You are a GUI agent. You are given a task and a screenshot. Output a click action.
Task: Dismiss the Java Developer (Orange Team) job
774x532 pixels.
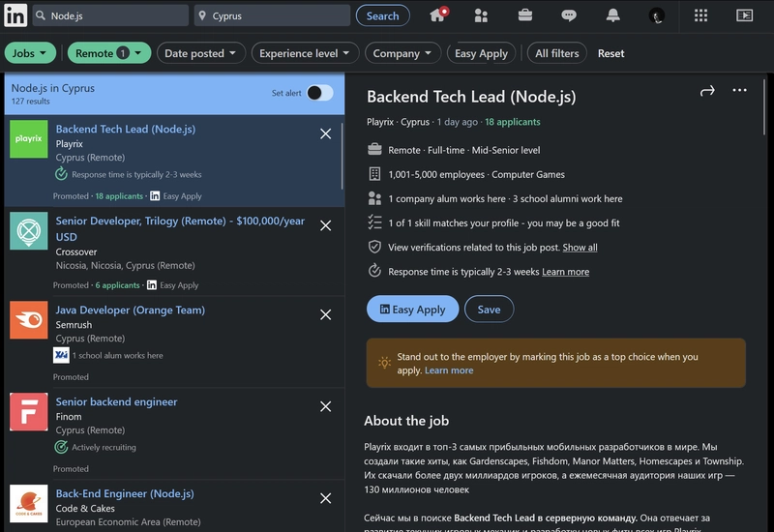[325, 314]
